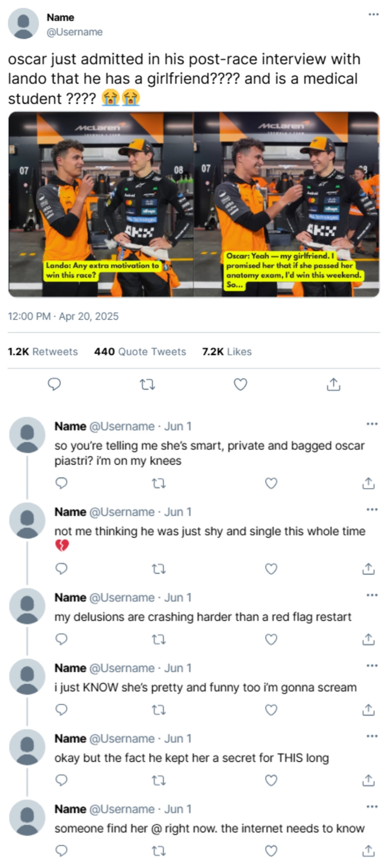Reply to the 'red flag restart' comment
The image size is (388, 868).
[x=61, y=639]
